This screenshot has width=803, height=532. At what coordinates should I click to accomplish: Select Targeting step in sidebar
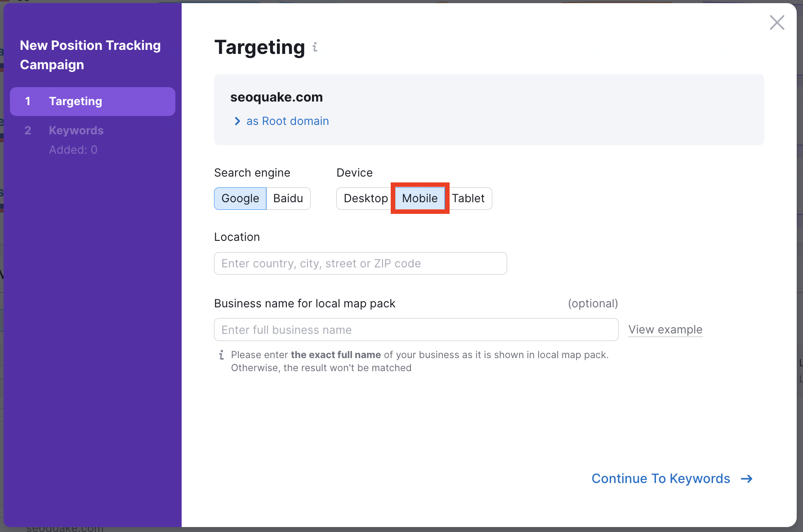[x=93, y=102]
